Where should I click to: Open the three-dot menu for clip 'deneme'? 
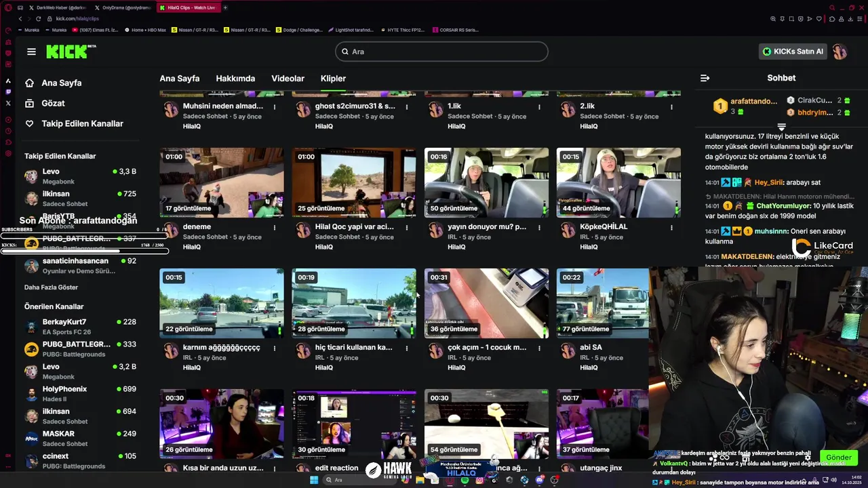click(x=275, y=228)
